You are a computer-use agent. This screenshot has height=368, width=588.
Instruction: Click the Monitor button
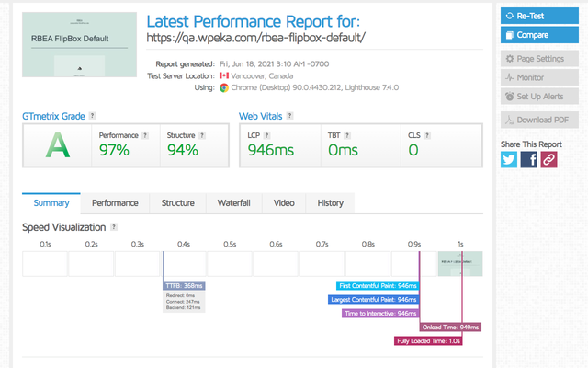539,77
